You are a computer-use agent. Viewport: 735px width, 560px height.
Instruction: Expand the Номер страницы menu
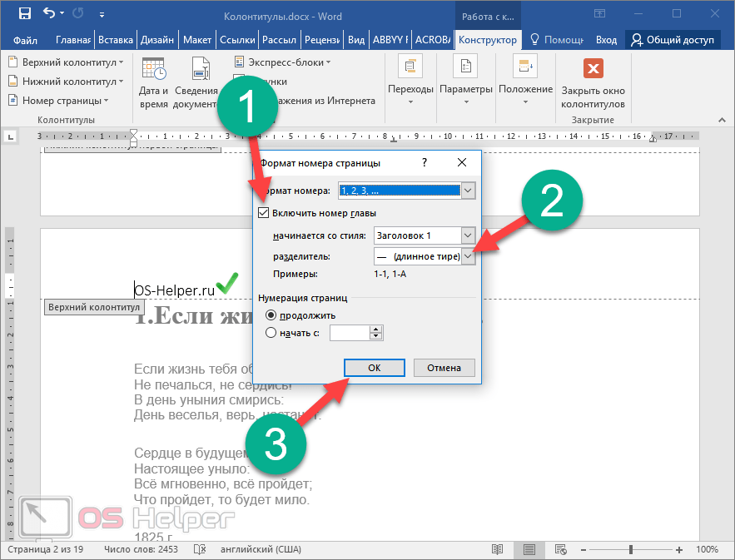[58, 101]
